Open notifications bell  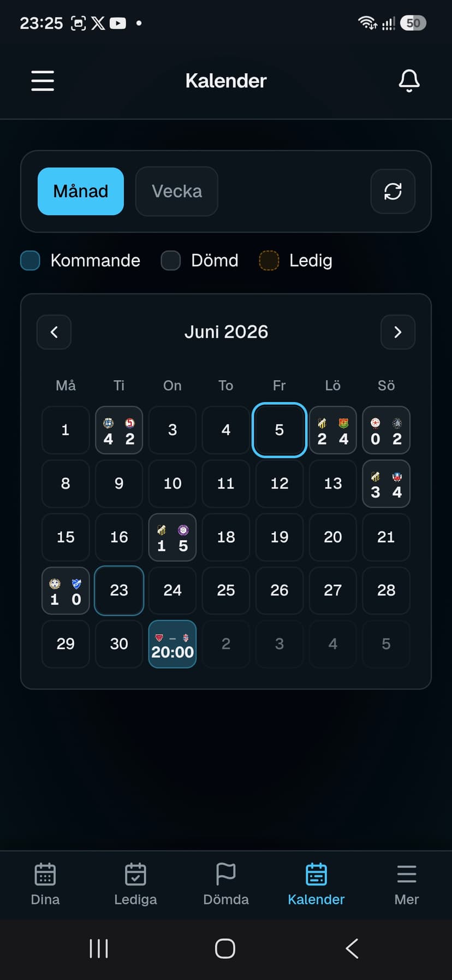(409, 81)
